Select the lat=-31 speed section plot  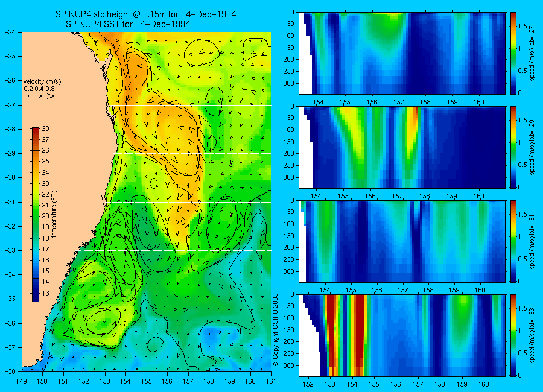click(402, 241)
